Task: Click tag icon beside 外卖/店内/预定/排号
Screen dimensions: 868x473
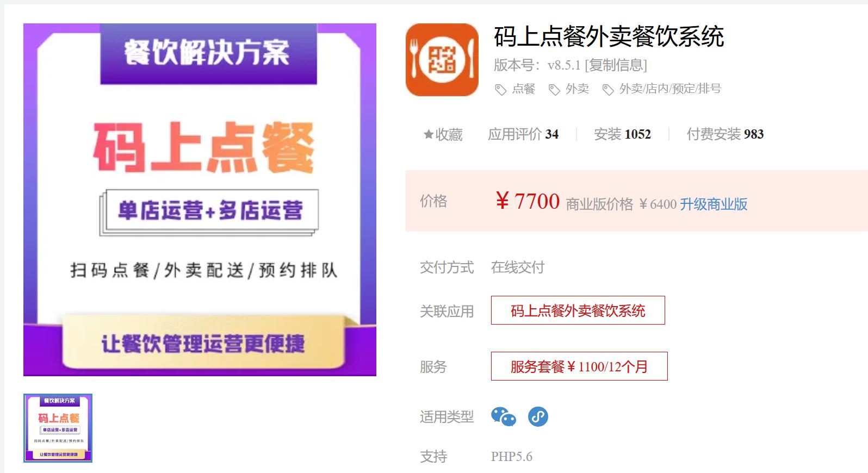Action: (608, 90)
